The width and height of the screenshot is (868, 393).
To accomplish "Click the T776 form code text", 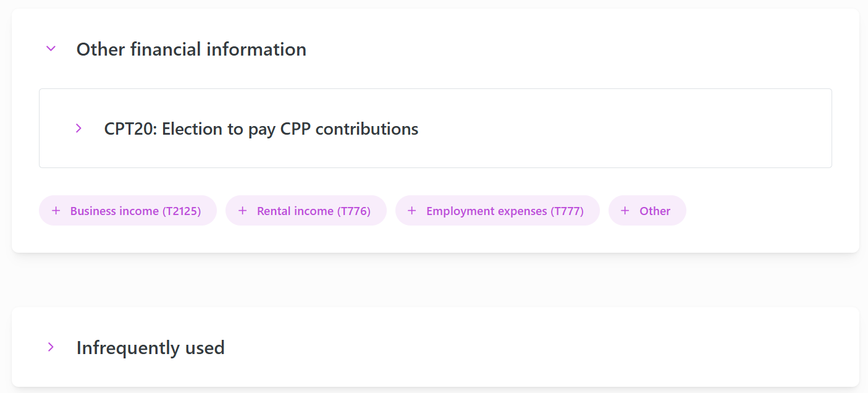I will [x=353, y=211].
